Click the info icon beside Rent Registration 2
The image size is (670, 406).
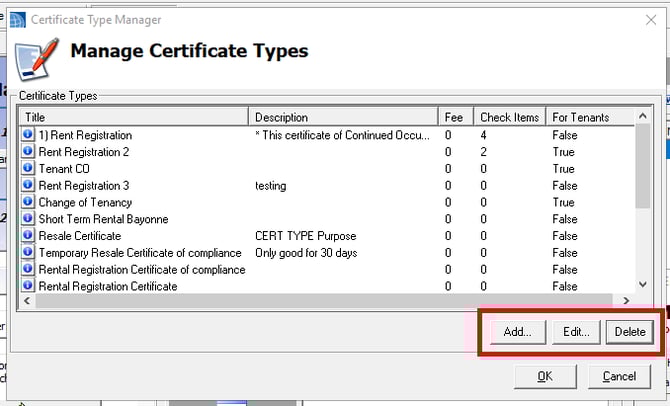(x=29, y=152)
